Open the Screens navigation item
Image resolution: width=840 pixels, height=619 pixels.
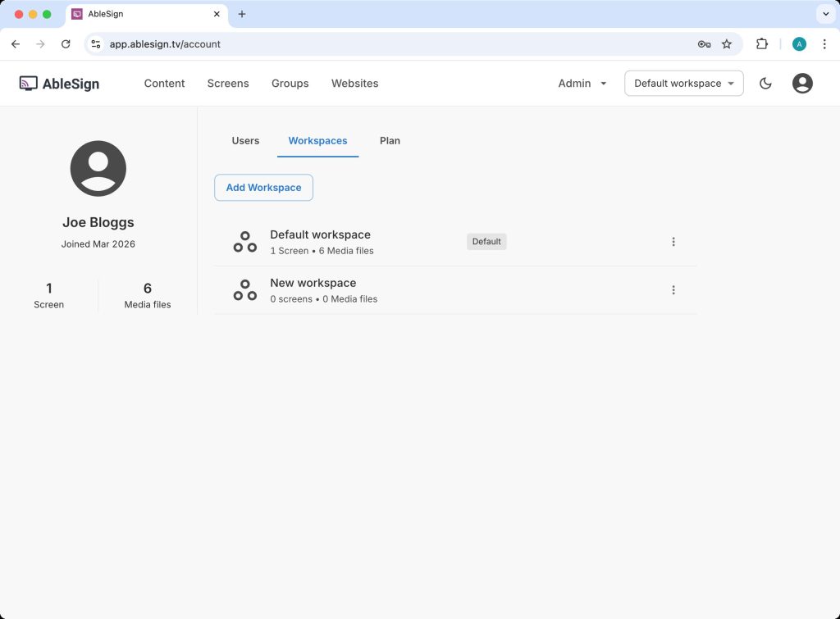click(228, 83)
